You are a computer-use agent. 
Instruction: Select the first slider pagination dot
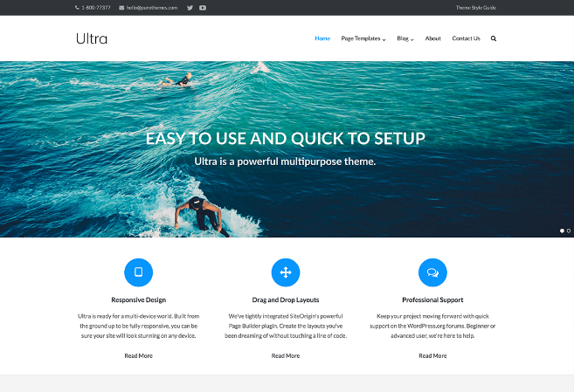tap(562, 230)
